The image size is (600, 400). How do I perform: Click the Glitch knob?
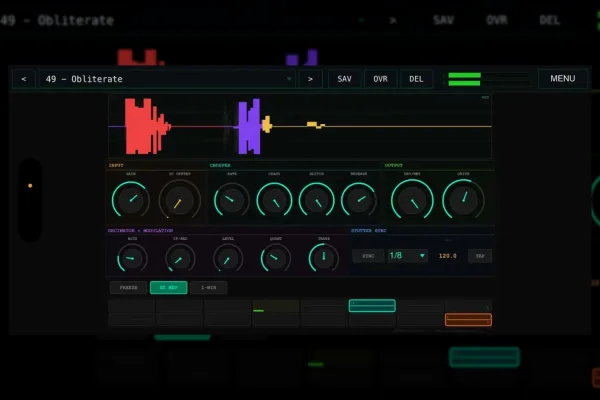pos(316,200)
